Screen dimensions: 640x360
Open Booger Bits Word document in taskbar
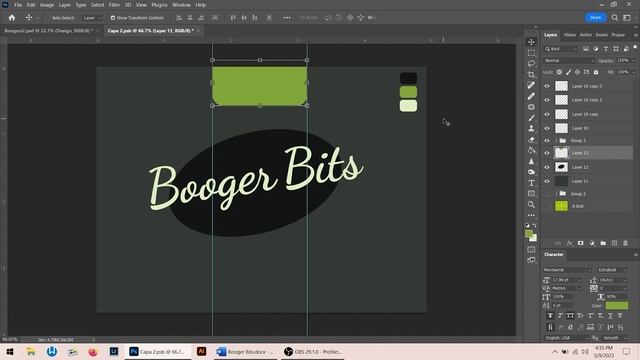point(246,352)
